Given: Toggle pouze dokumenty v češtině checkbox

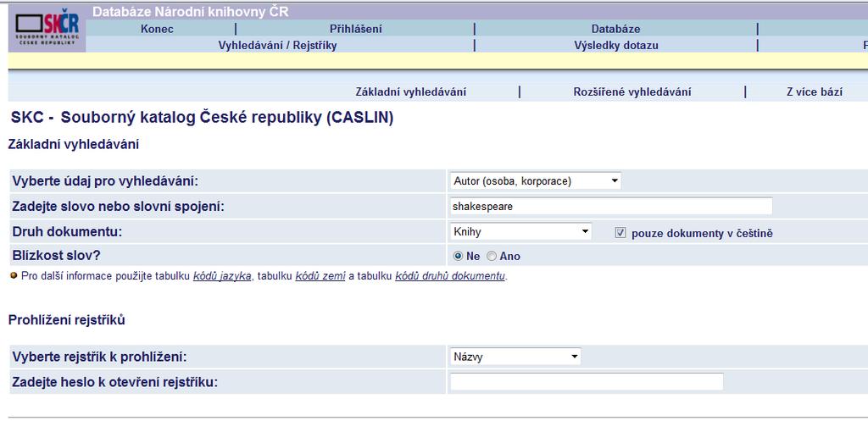Looking at the screenshot, I should coord(620,233).
